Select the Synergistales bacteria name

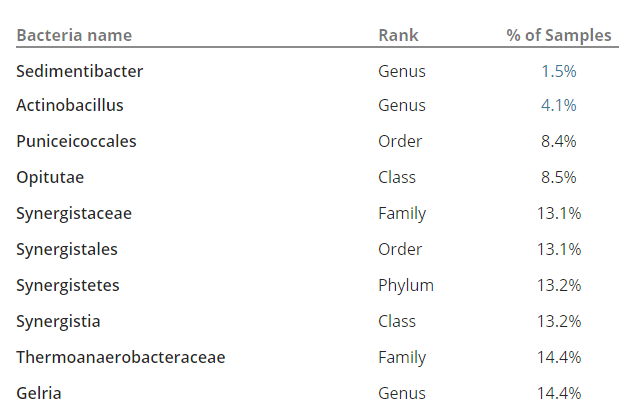click(67, 249)
